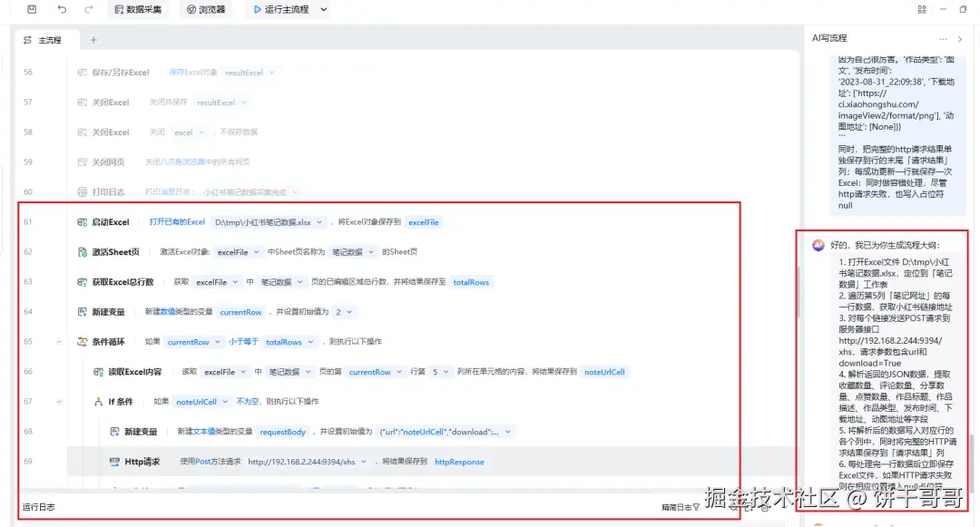This screenshot has width=980, height=527.
Task: Click the excelFile variable on line 61
Action: click(x=423, y=222)
